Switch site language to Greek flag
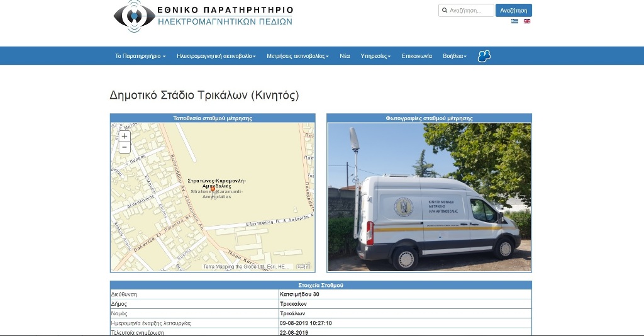The height and width of the screenshot is (336, 644). pos(514,21)
